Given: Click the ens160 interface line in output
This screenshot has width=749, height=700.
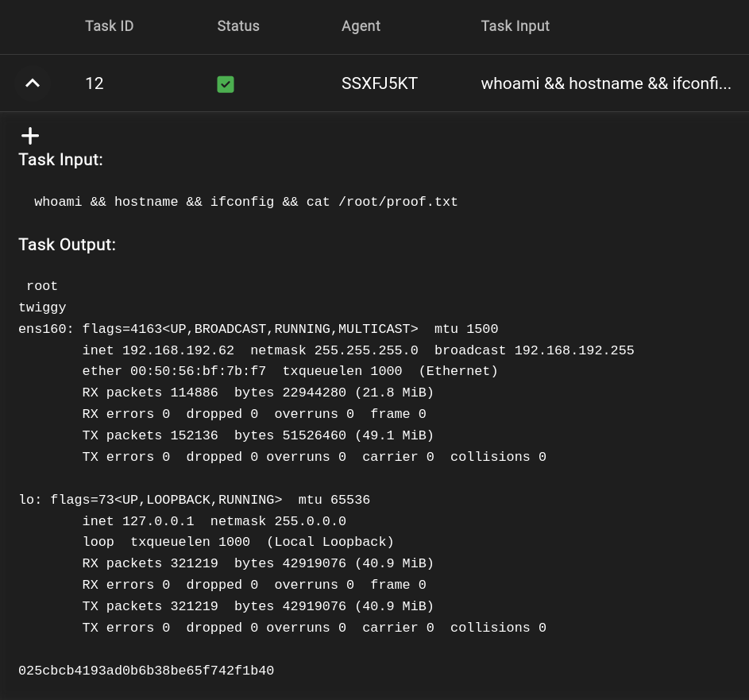Looking at the screenshot, I should pyautogui.click(x=258, y=329).
